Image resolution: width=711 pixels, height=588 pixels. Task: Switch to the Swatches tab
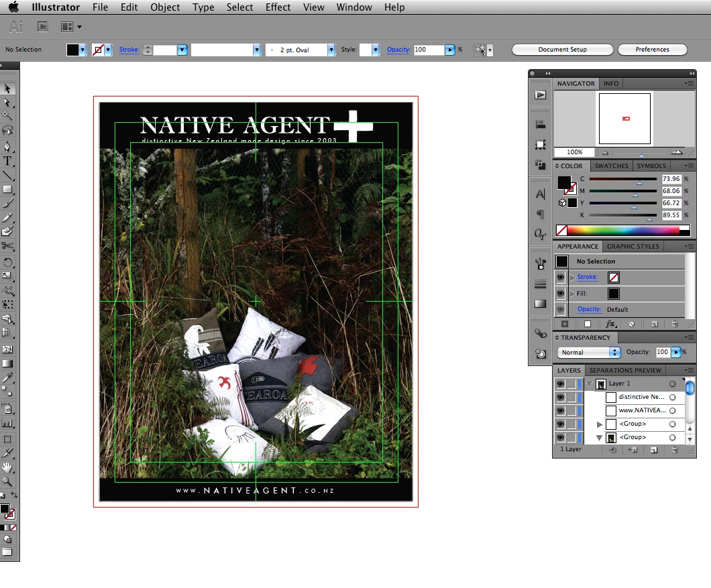611,166
